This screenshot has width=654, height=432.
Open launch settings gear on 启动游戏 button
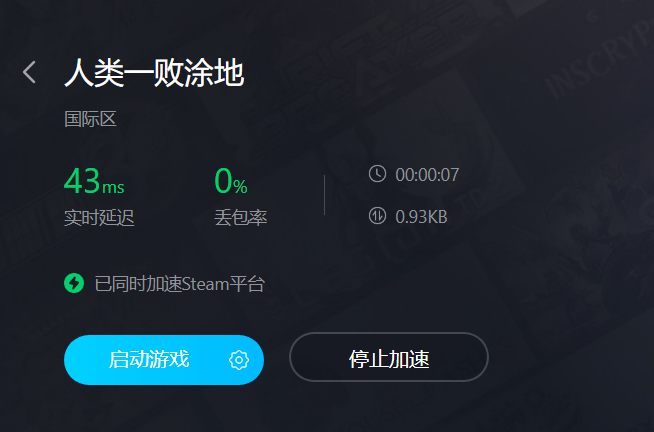tap(239, 360)
